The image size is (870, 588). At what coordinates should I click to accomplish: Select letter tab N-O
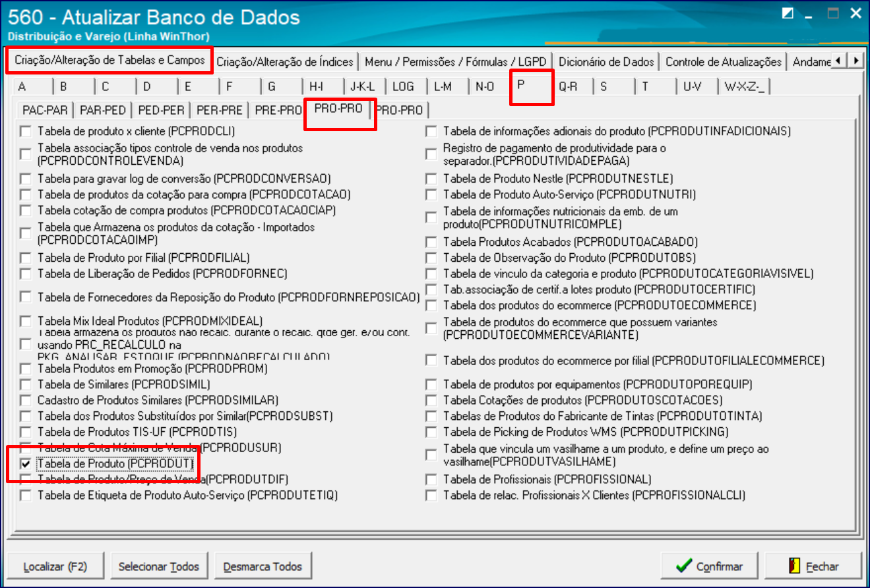(x=489, y=87)
